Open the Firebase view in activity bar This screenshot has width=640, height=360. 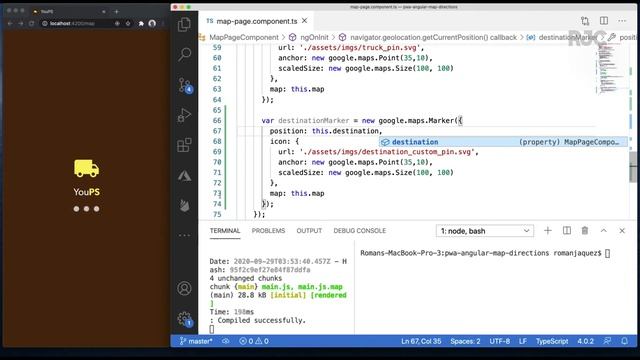[x=184, y=205]
